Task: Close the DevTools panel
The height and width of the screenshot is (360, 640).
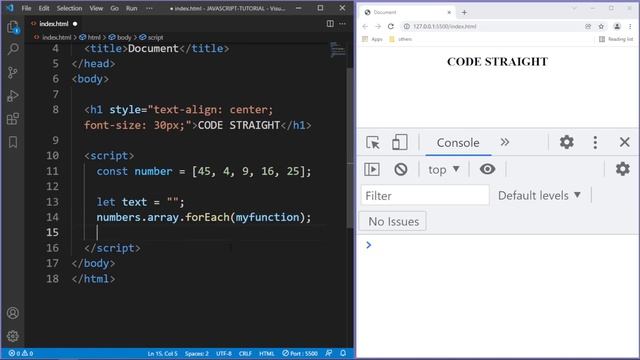Action: point(624,142)
